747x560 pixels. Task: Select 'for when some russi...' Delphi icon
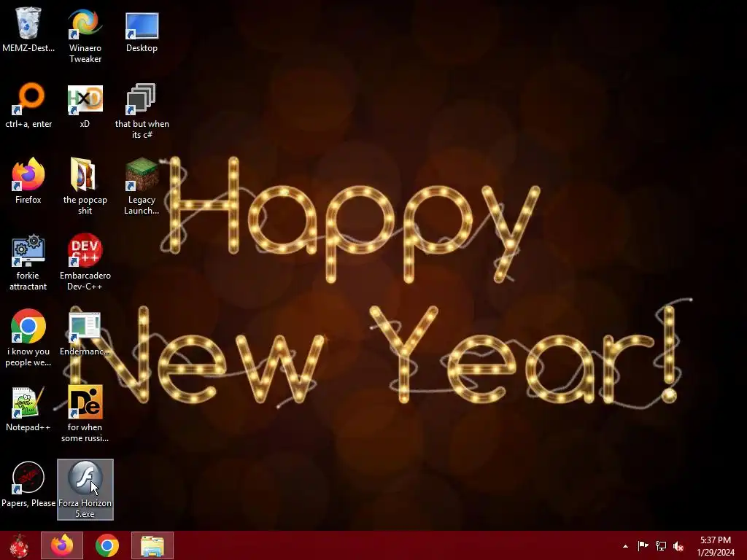click(85, 402)
